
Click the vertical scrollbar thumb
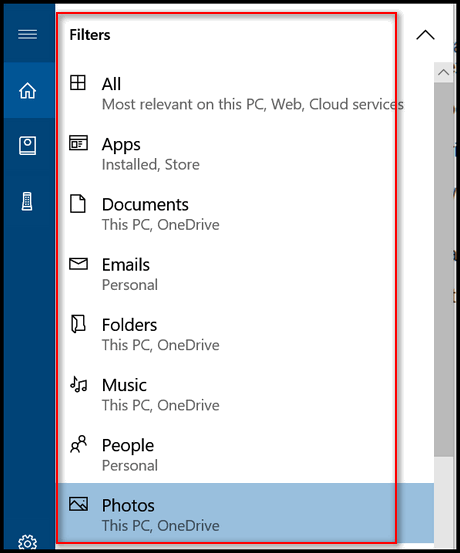[443, 269]
